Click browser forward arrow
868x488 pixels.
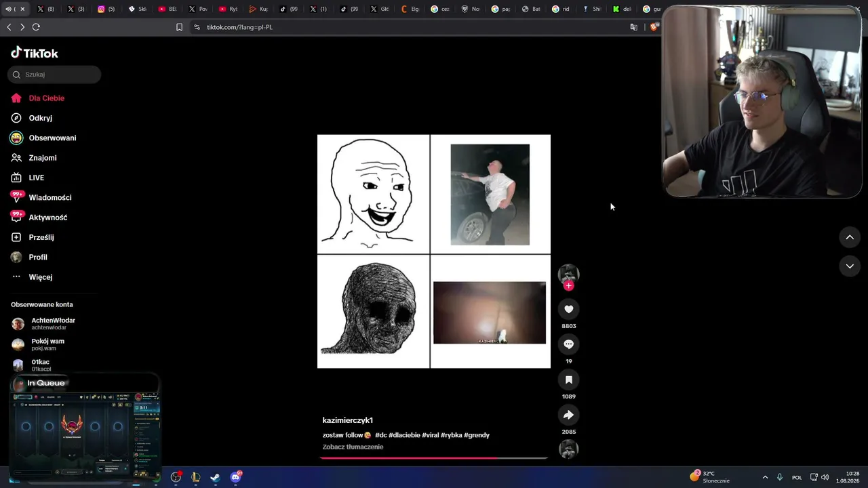(22, 27)
